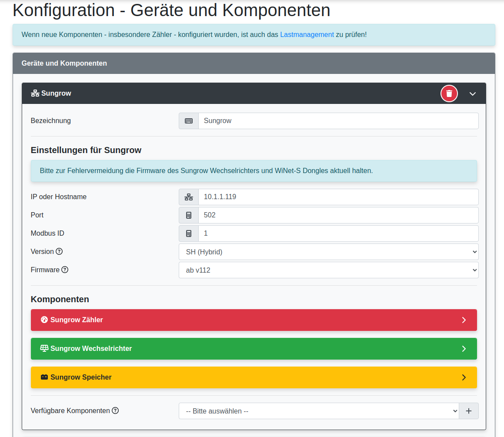The image size is (504, 437).
Task: Click the IP oder Hostname label
Action: [59, 197]
